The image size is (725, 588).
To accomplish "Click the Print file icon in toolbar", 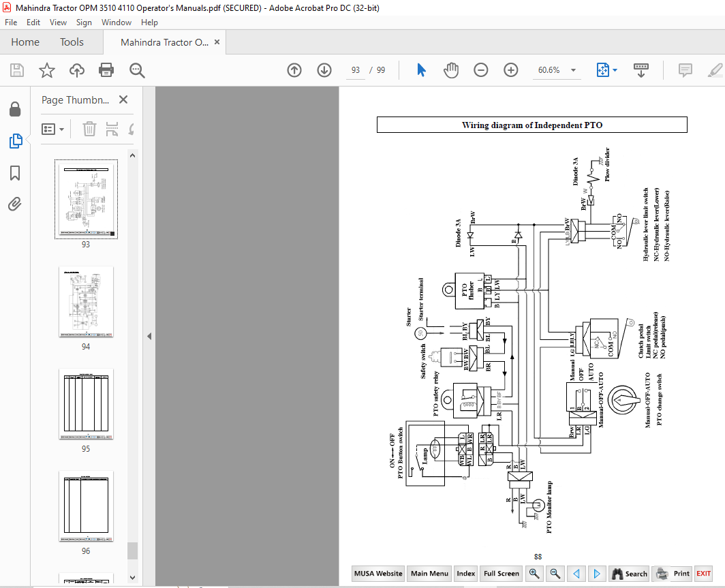I will 106,70.
